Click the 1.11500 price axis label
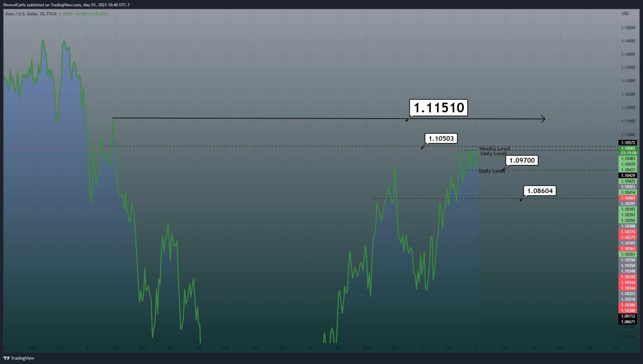The height and width of the screenshot is (364, 643). [x=628, y=121]
